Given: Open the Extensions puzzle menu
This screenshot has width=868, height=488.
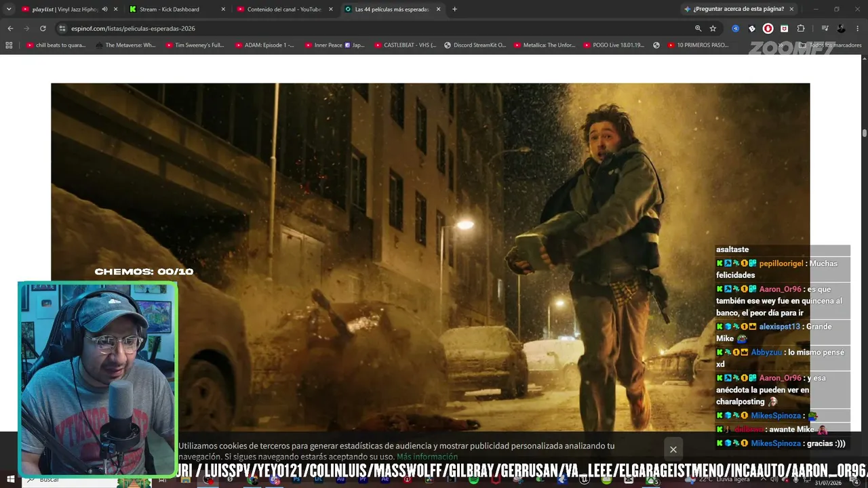Looking at the screenshot, I should 801,28.
